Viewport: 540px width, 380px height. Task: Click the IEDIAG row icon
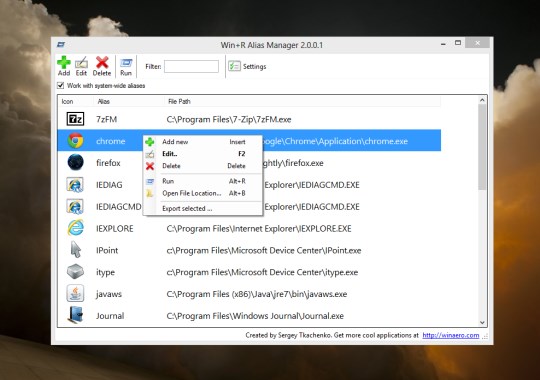click(75, 185)
